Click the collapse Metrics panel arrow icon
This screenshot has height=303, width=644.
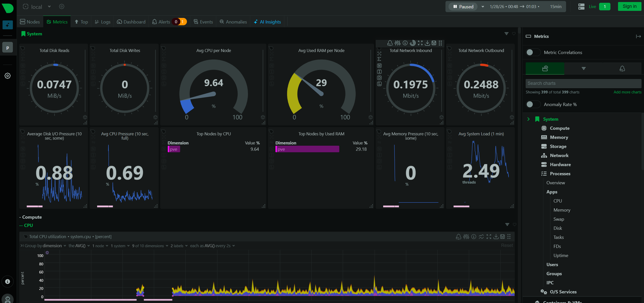(638, 36)
